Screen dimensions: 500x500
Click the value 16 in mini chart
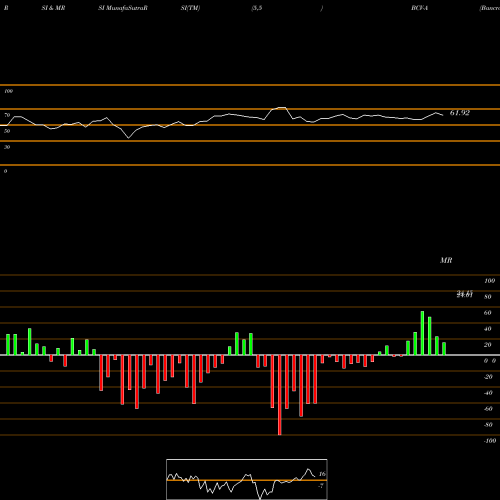pyautogui.click(x=322, y=474)
